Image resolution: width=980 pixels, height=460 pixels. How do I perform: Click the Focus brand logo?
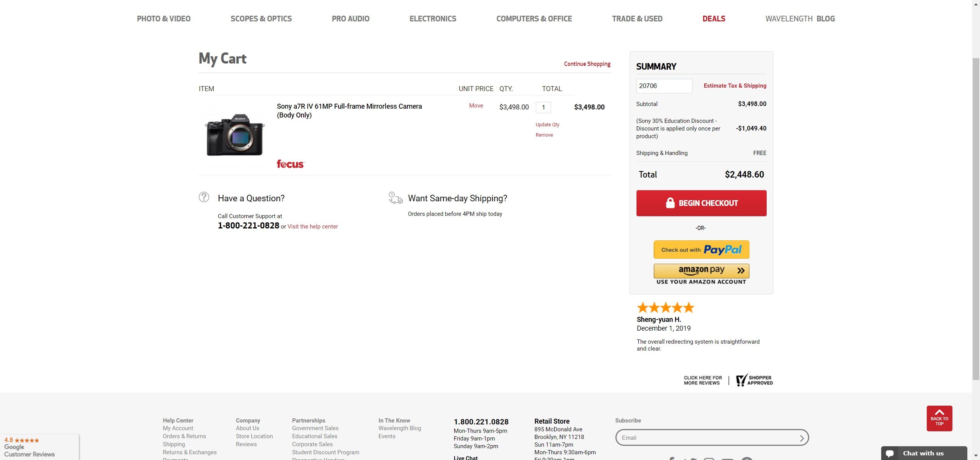290,164
